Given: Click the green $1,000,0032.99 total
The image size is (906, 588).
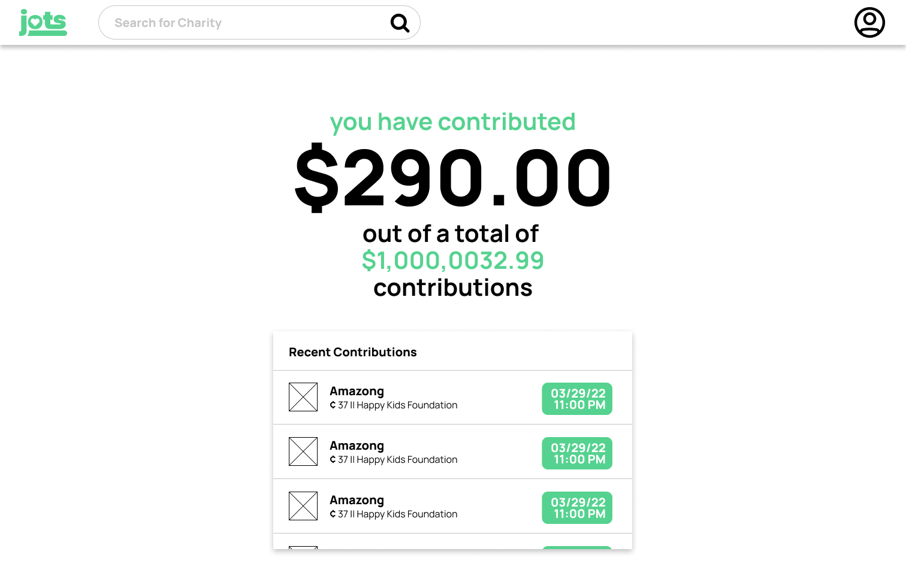Looking at the screenshot, I should 453,260.
